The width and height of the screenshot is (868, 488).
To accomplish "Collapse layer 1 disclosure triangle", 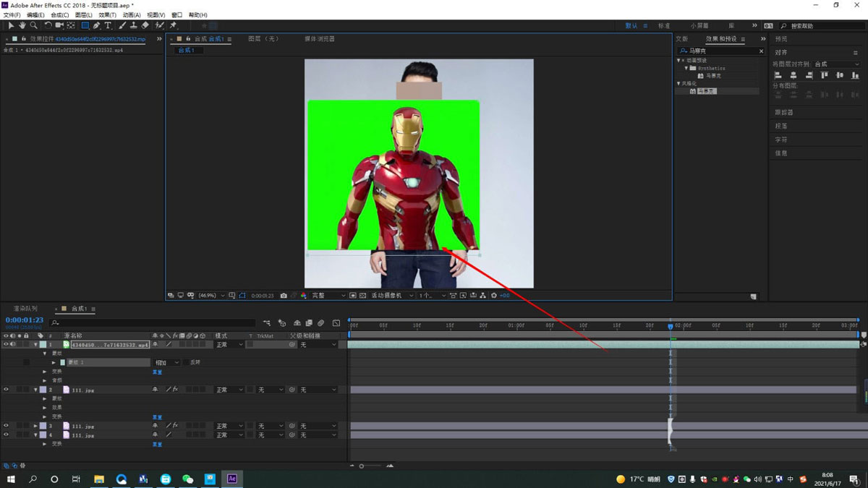I will tap(35, 345).
